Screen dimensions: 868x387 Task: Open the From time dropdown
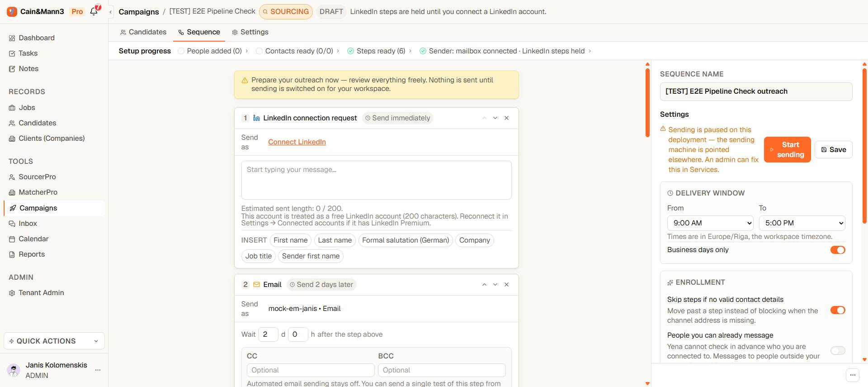(x=710, y=223)
